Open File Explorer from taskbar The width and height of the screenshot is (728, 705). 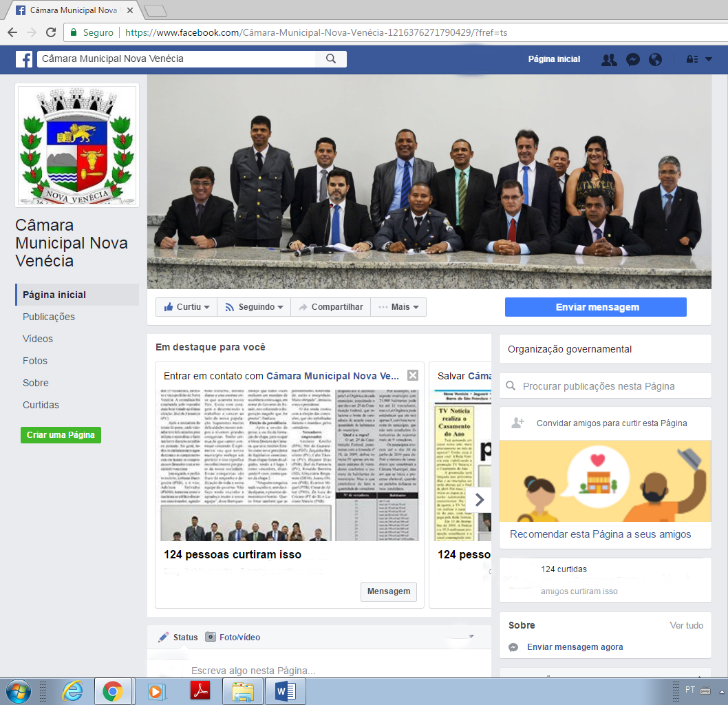click(243, 691)
